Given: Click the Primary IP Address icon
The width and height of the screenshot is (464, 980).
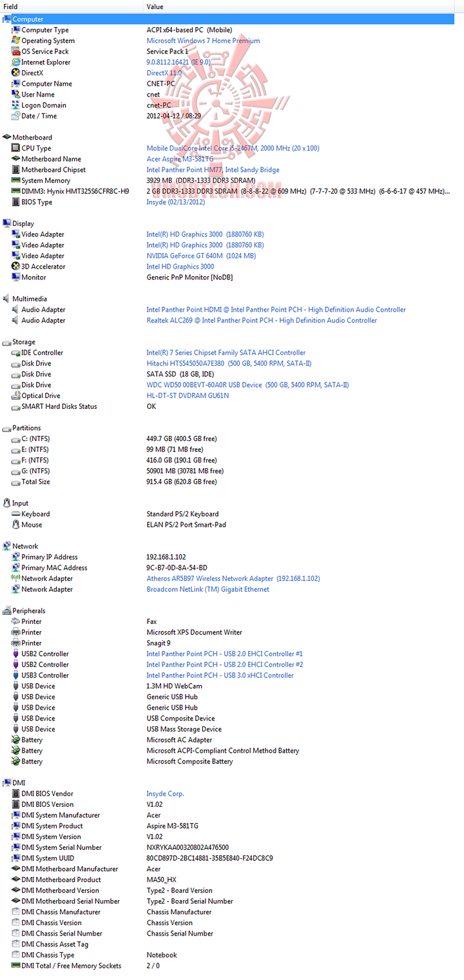Looking at the screenshot, I should pos(16,557).
